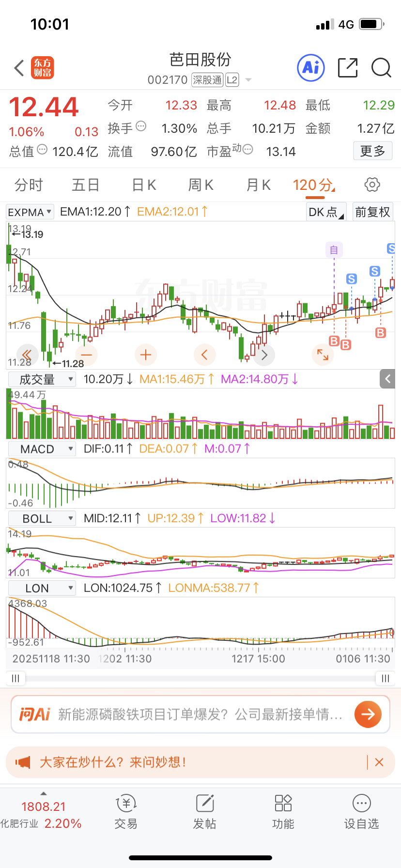The image size is (401, 868).
Task: Tap the 问Ai question input field
Action: [x=200, y=714]
